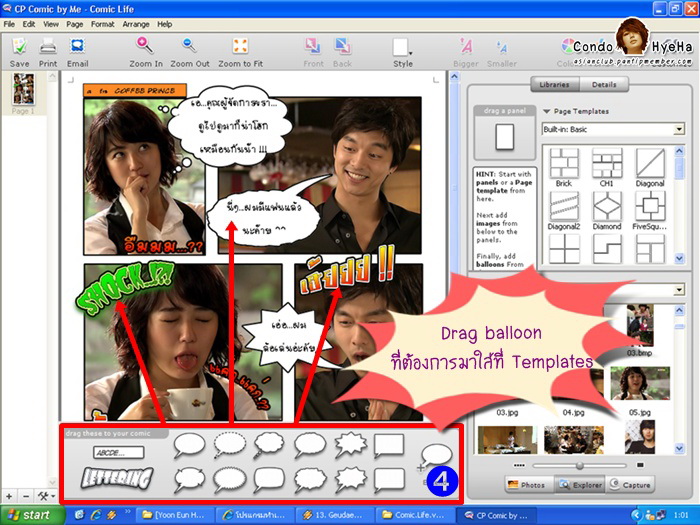Screen dimensions: 700x525
Task: Open the page tools wrench menu
Action: [46, 496]
